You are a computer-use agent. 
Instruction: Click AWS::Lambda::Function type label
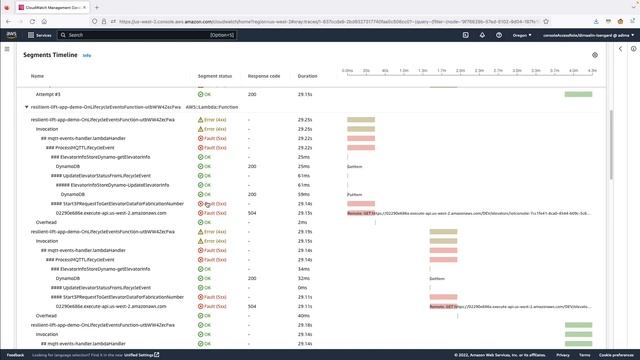(212, 107)
